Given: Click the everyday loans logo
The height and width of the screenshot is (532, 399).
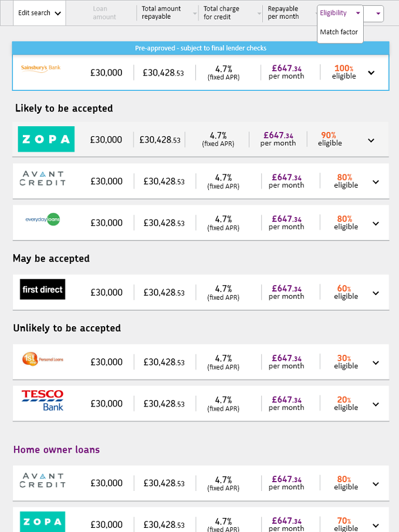Looking at the screenshot, I should pyautogui.click(x=43, y=219).
